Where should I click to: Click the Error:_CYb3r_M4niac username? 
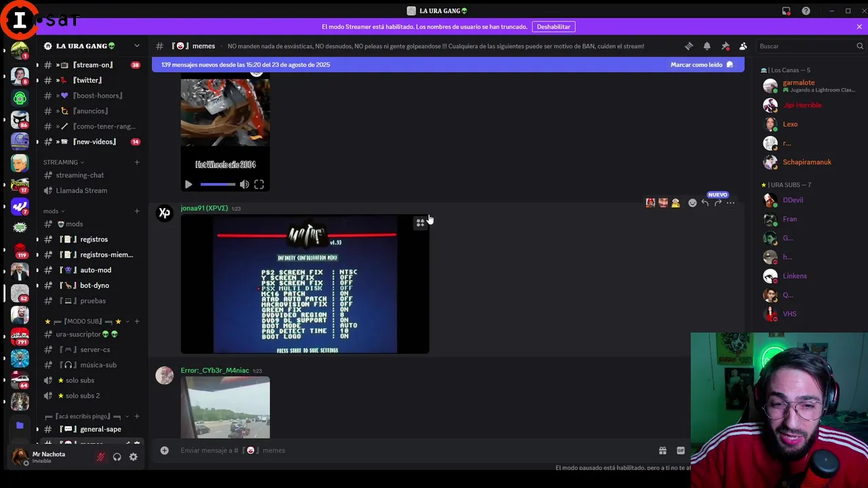tap(215, 371)
